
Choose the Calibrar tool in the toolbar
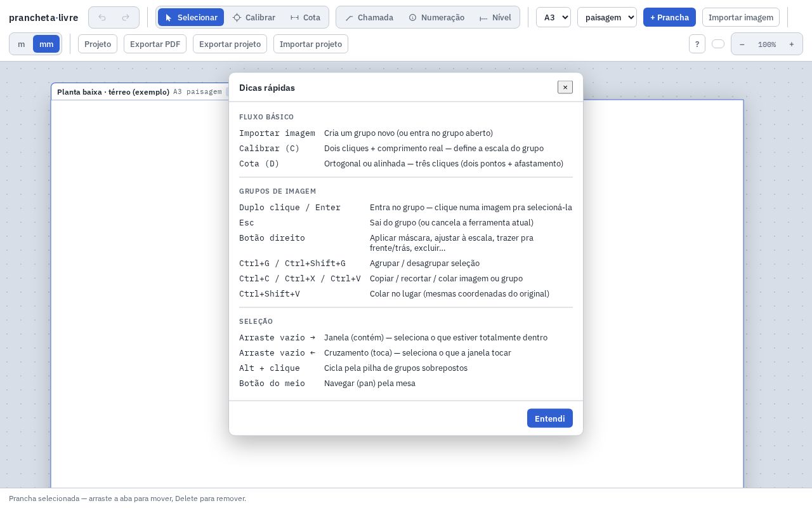tap(254, 17)
